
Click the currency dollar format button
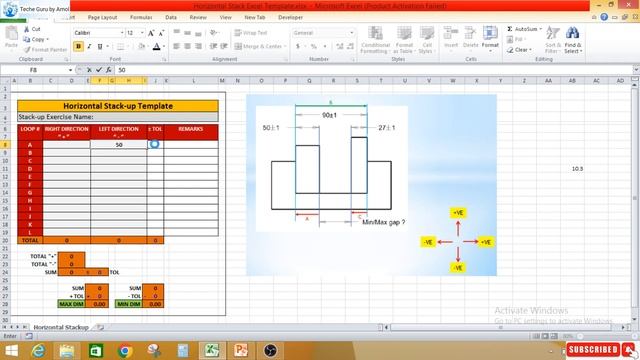click(x=298, y=47)
